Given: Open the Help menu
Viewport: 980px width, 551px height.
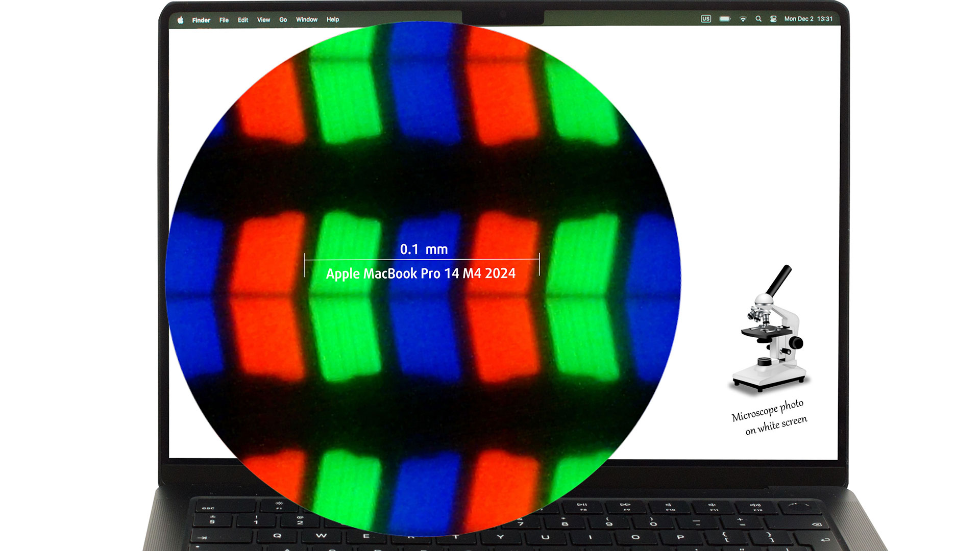Looking at the screenshot, I should [x=333, y=19].
